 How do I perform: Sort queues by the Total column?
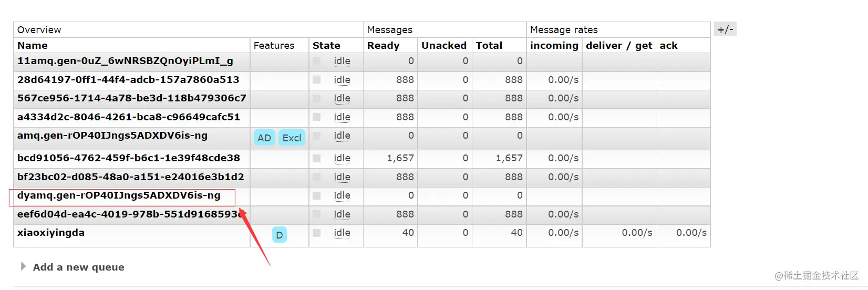coord(489,46)
